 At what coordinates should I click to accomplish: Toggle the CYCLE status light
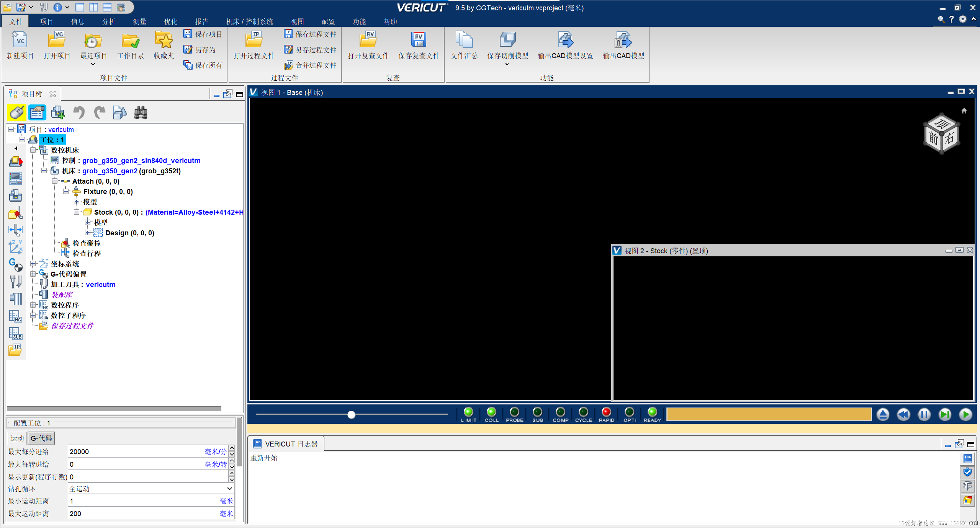[x=583, y=412]
